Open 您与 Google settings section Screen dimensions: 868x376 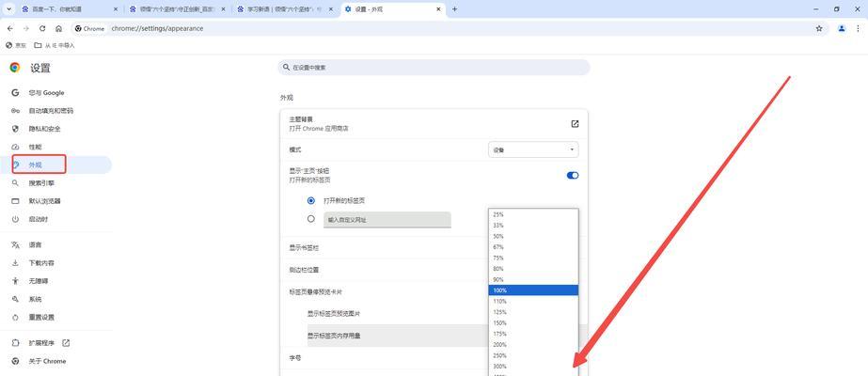click(55, 93)
